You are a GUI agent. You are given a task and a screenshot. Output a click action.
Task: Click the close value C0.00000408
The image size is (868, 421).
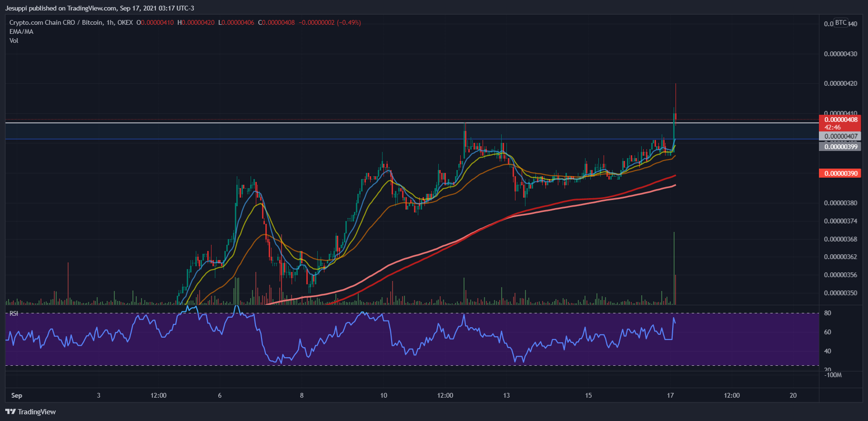tap(276, 22)
